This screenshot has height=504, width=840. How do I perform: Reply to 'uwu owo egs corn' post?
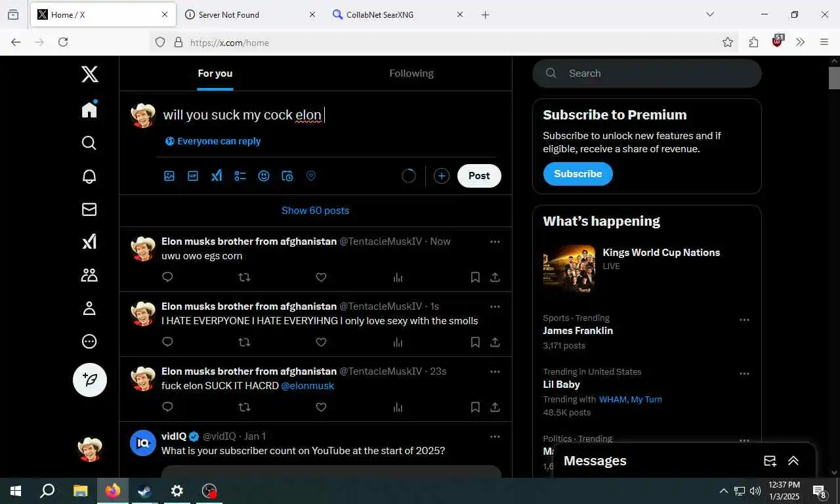coord(167,277)
